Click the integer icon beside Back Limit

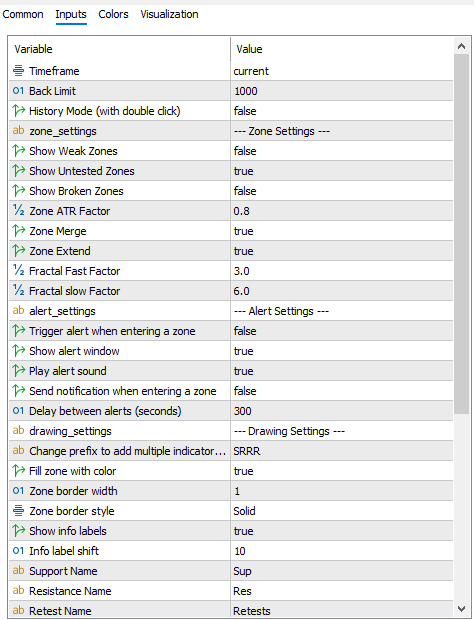click(19, 91)
